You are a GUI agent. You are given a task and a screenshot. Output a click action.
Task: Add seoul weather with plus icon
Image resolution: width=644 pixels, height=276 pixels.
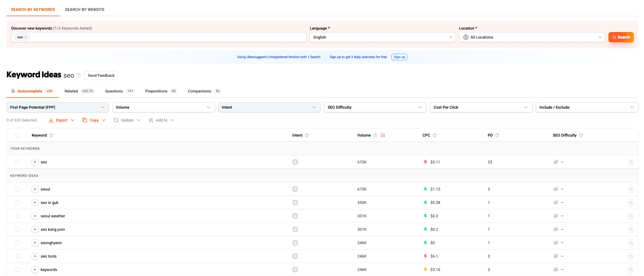coord(35,216)
